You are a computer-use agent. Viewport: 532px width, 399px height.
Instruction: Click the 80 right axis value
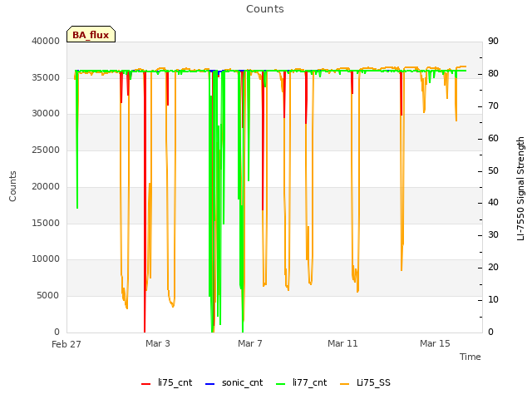point(493,74)
